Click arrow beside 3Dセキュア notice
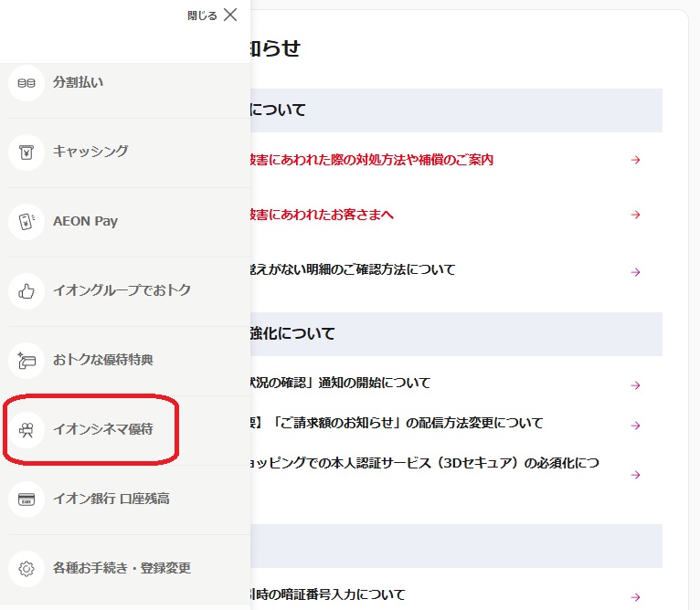700x610 pixels. click(636, 475)
